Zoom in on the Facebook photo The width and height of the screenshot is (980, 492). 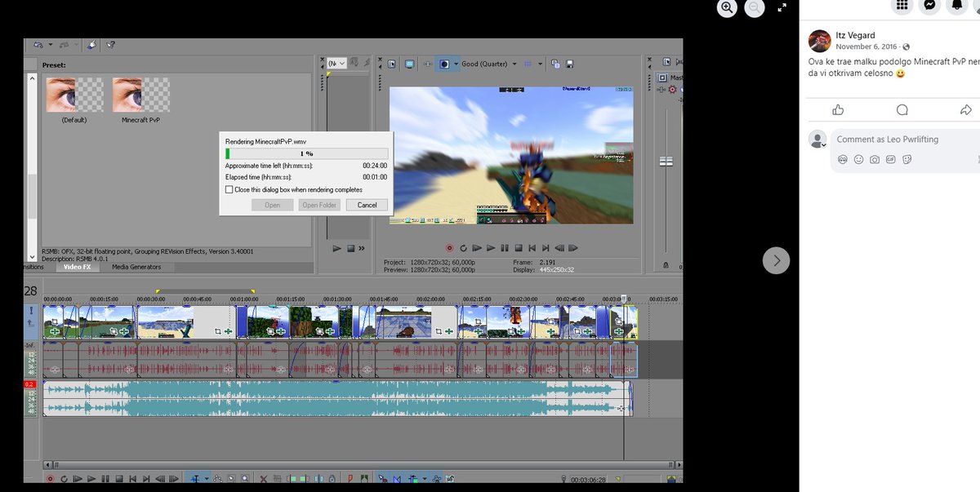pyautogui.click(x=727, y=8)
